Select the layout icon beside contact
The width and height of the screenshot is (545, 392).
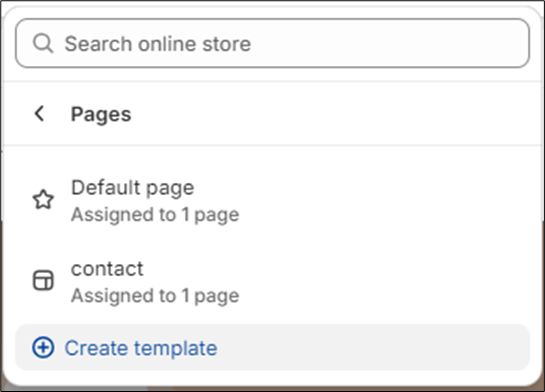point(43,280)
